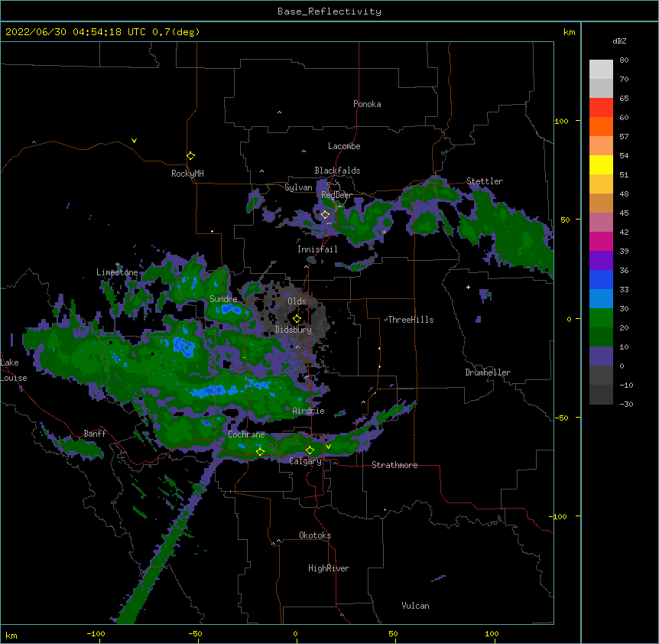
Task: Click the yellow V marker east of Calgary
Action: coord(328,447)
